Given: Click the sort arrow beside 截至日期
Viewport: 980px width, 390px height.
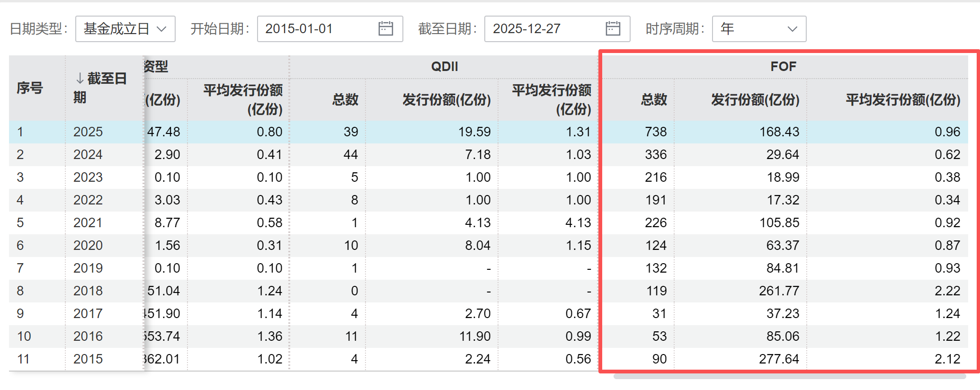Looking at the screenshot, I should (x=80, y=78).
